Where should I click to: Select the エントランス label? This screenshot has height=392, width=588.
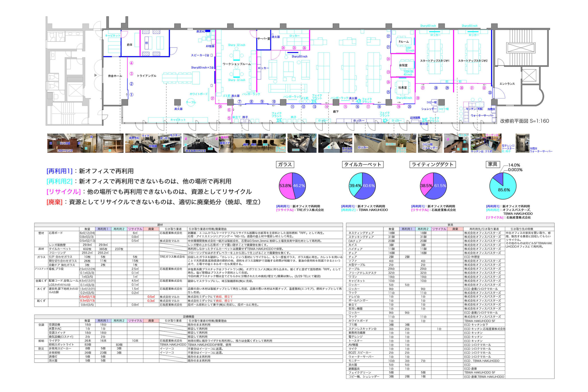[x=507, y=84]
